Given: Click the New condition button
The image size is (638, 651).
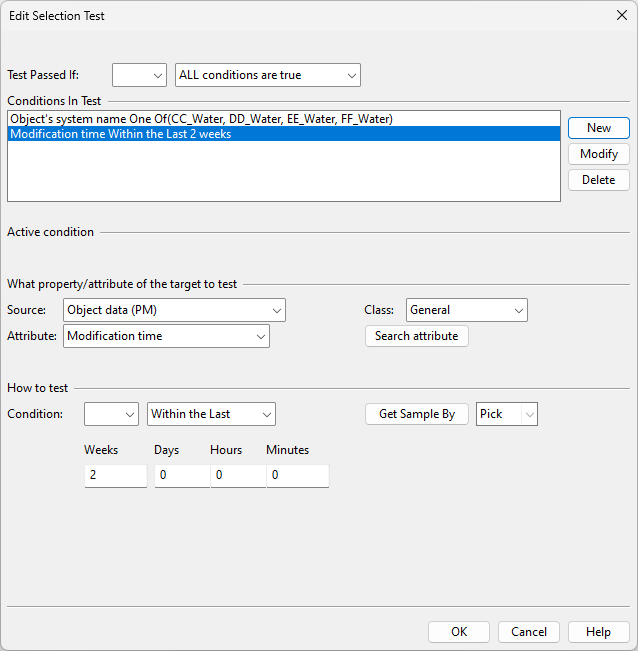Looking at the screenshot, I should coord(598,128).
